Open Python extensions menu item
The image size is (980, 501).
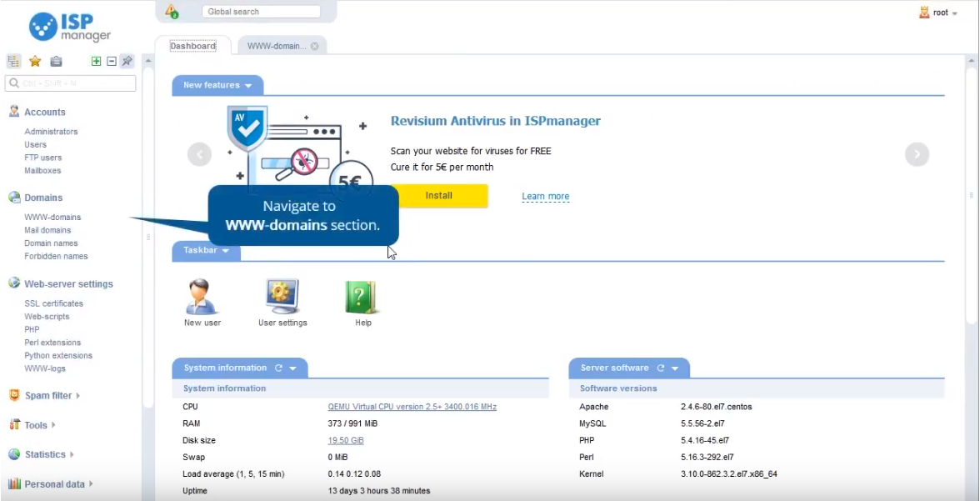point(58,356)
